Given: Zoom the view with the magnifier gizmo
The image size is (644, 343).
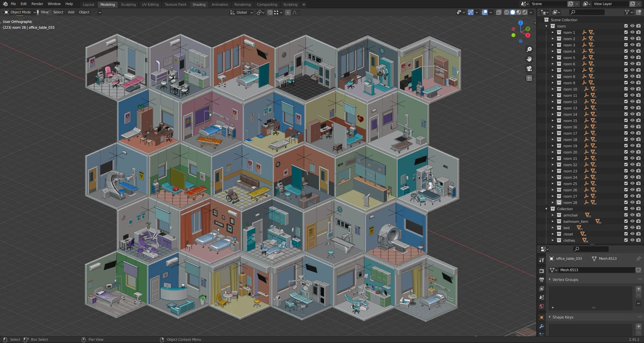Looking at the screenshot, I should (529, 49).
